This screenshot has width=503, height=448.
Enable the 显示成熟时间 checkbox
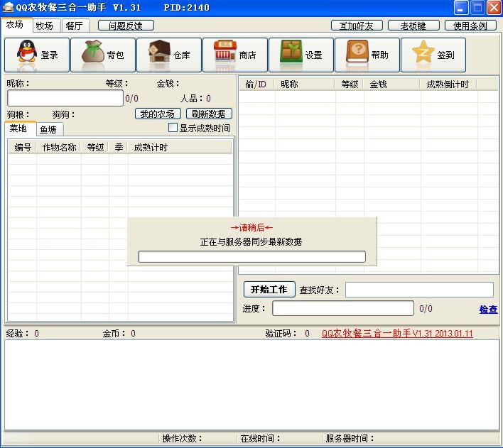[x=173, y=128]
